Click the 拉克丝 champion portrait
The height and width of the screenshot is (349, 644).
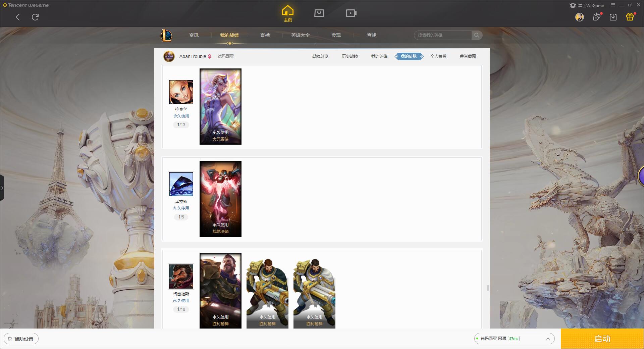click(181, 92)
